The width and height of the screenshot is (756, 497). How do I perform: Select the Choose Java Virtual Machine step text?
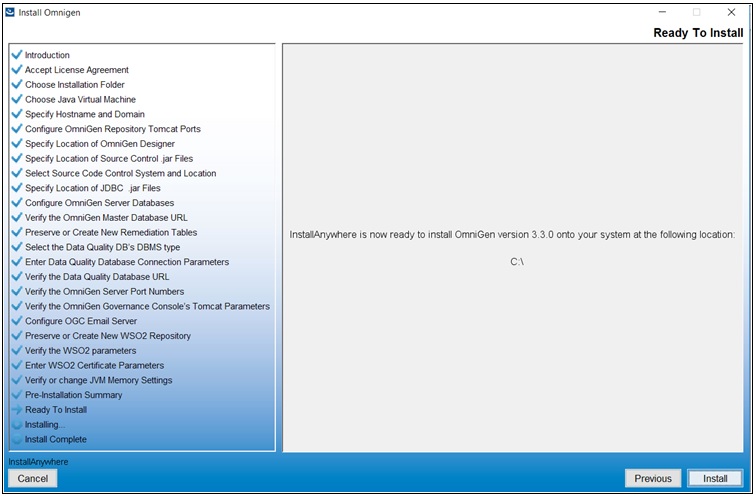[x=81, y=99]
